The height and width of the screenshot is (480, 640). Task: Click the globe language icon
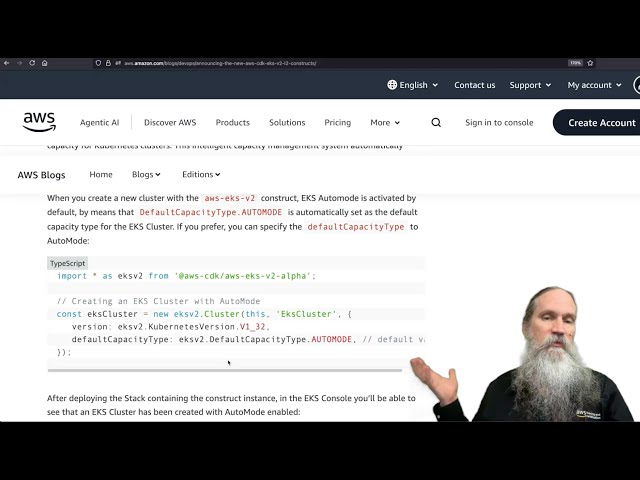coord(392,85)
